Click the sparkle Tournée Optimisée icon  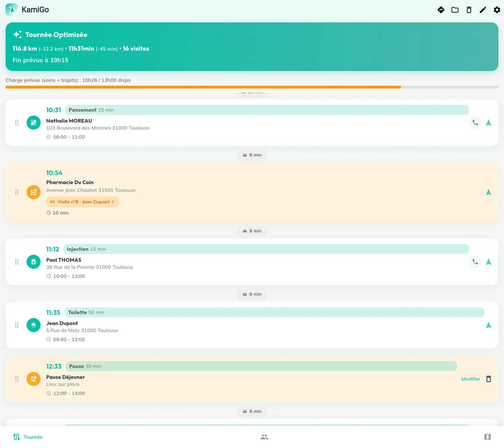click(x=18, y=35)
